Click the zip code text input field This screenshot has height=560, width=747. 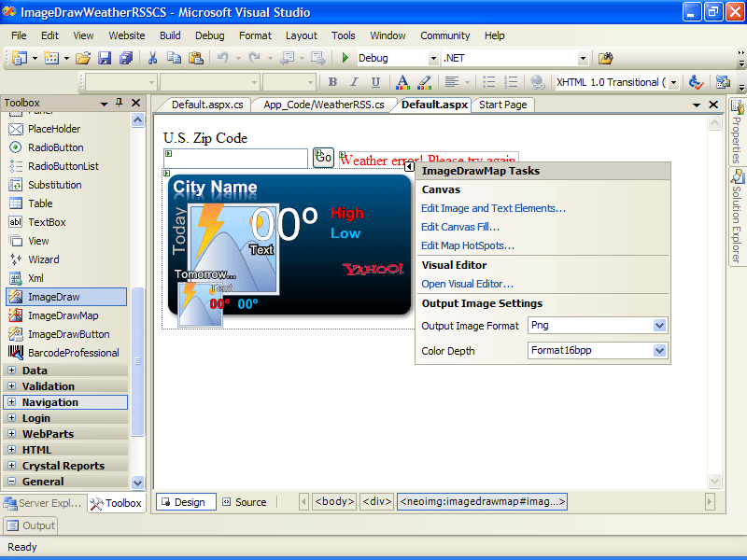point(236,159)
